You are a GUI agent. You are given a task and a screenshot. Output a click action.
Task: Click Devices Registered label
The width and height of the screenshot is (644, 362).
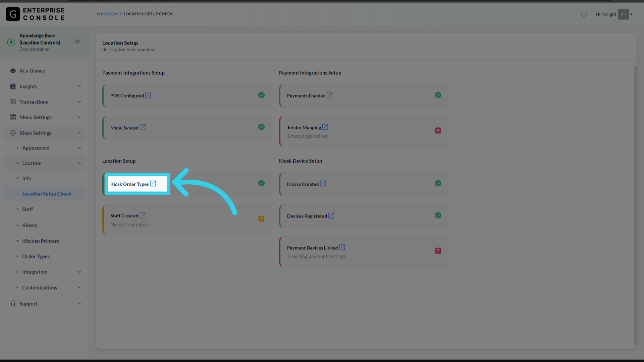307,216
